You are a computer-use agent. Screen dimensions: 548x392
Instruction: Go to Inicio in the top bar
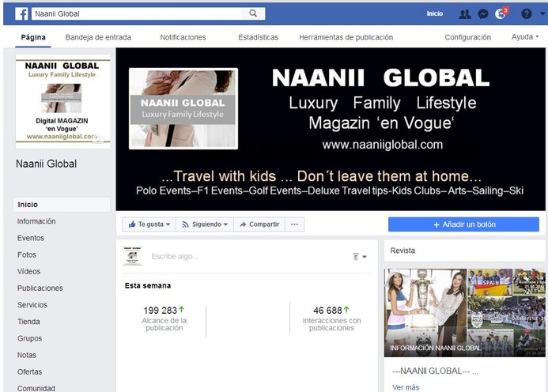coord(434,13)
